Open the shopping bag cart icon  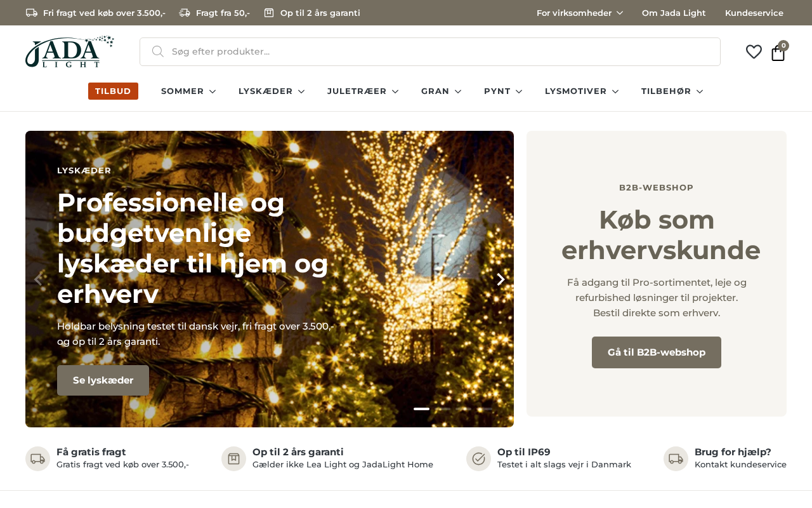click(x=778, y=53)
